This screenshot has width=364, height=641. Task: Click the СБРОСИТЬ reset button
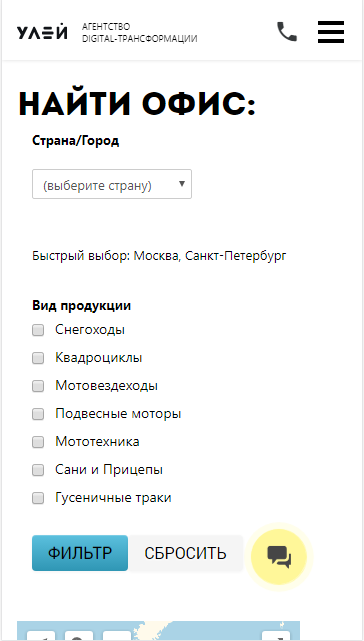point(185,553)
